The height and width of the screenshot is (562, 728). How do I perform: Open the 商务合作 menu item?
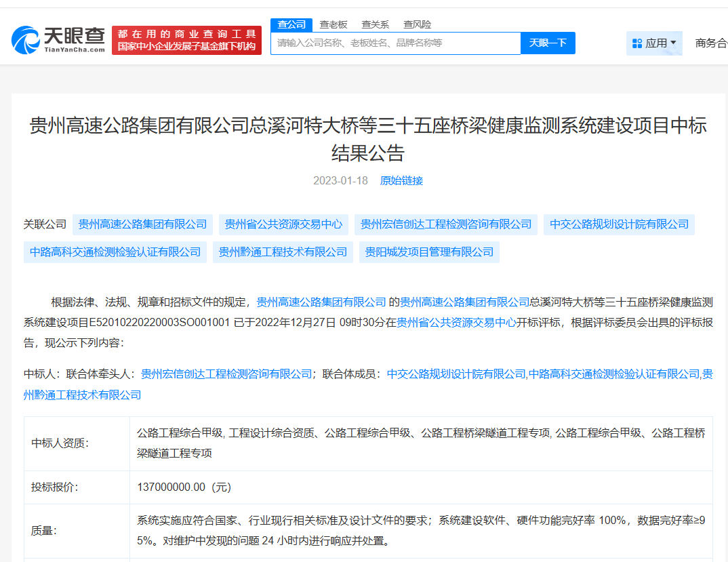710,43
